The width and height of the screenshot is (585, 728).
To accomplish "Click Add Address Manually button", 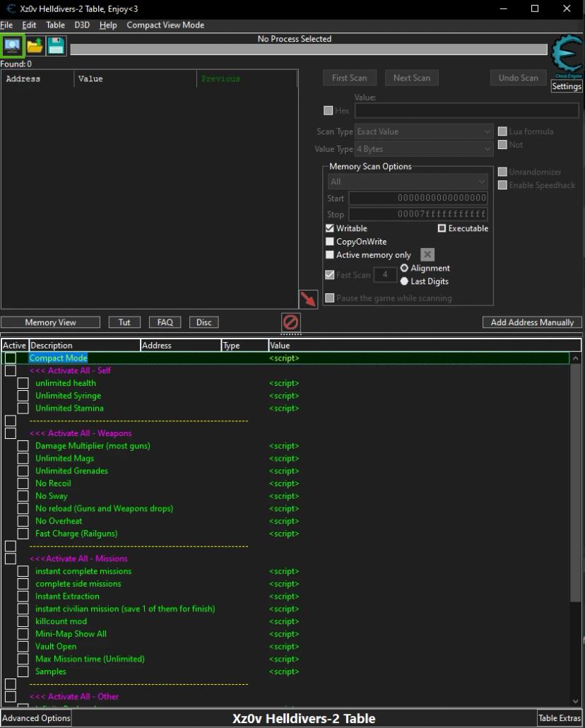I will (532, 322).
